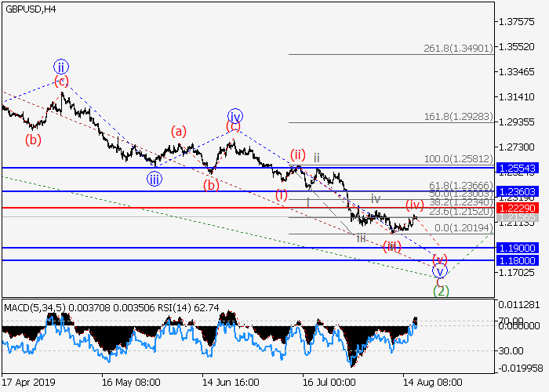549x392 pixels.
Task: Click the 1.18000 support level tag
Action: pos(521,260)
